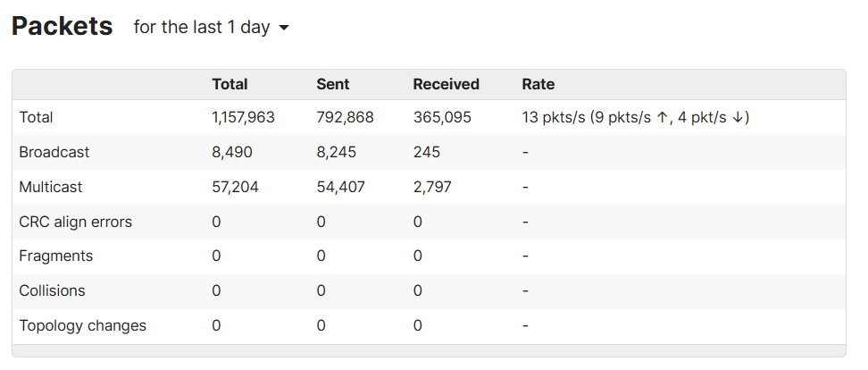Click the Total row label

click(36, 117)
